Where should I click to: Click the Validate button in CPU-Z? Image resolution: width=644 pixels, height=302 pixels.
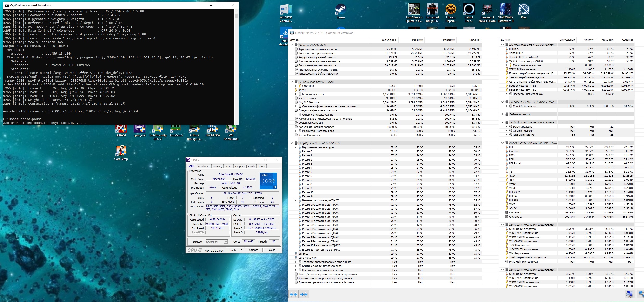coord(253,250)
